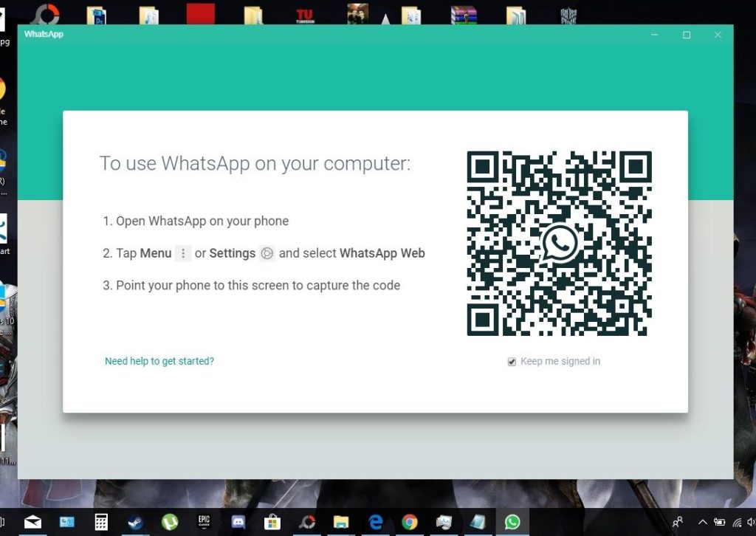Click the Point your phone to this screen step
Viewport: 756px width, 536px height.
point(251,286)
